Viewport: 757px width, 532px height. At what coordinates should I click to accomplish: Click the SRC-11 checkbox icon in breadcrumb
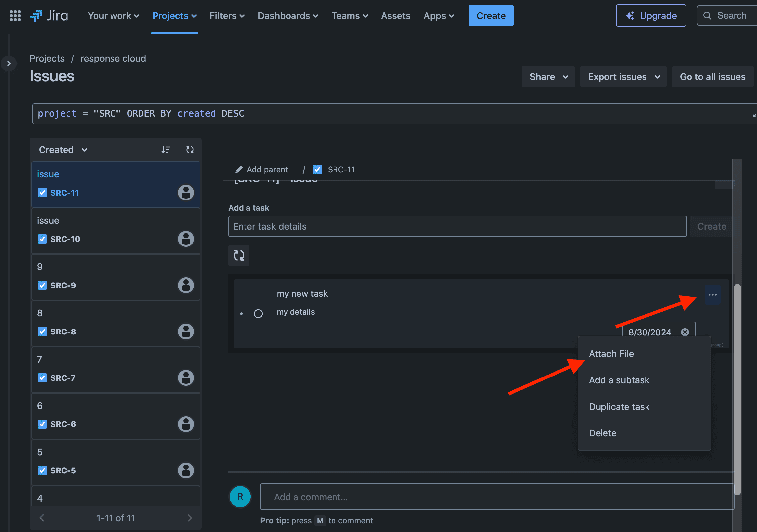pyautogui.click(x=317, y=169)
